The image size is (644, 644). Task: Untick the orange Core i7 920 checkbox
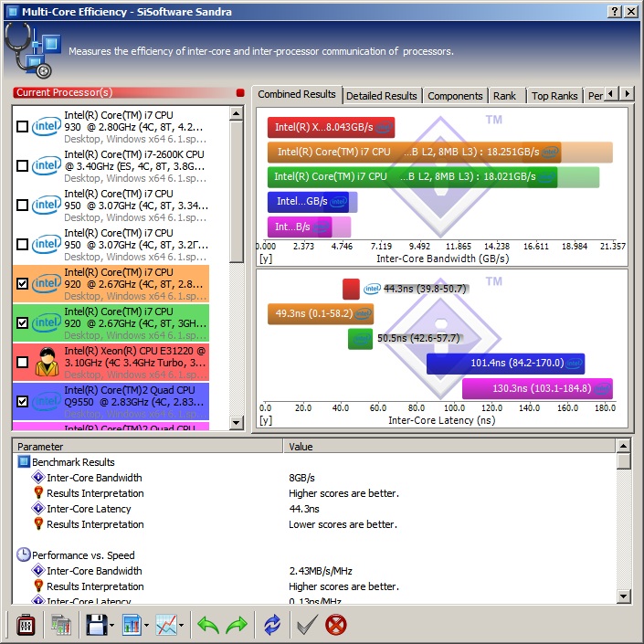(22, 283)
